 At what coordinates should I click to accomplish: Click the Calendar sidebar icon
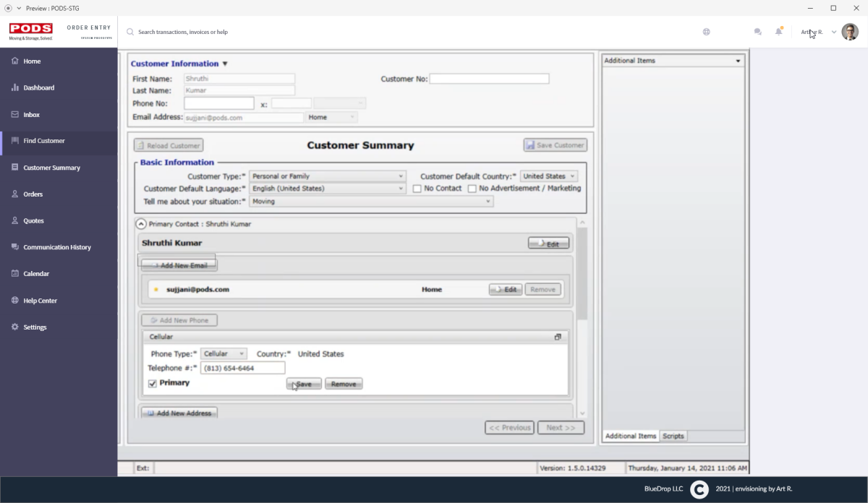15,274
